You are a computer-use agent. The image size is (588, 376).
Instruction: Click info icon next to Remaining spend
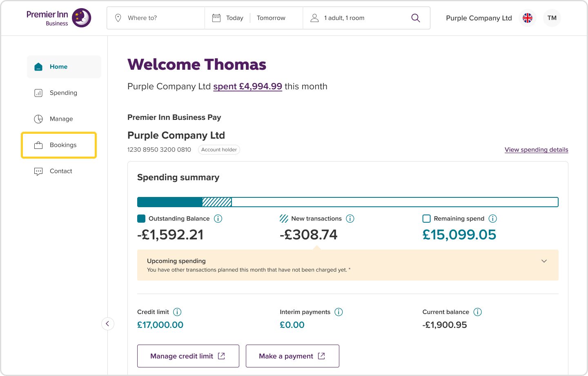[x=493, y=219]
